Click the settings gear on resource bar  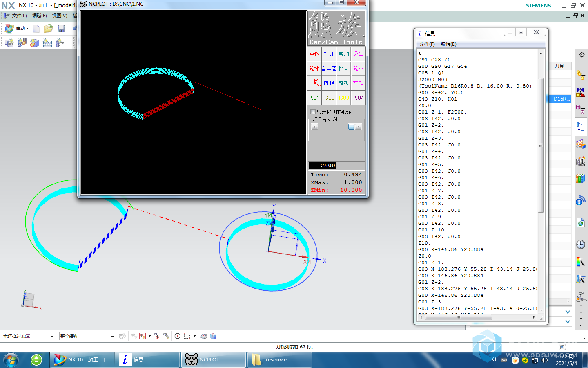point(582,55)
